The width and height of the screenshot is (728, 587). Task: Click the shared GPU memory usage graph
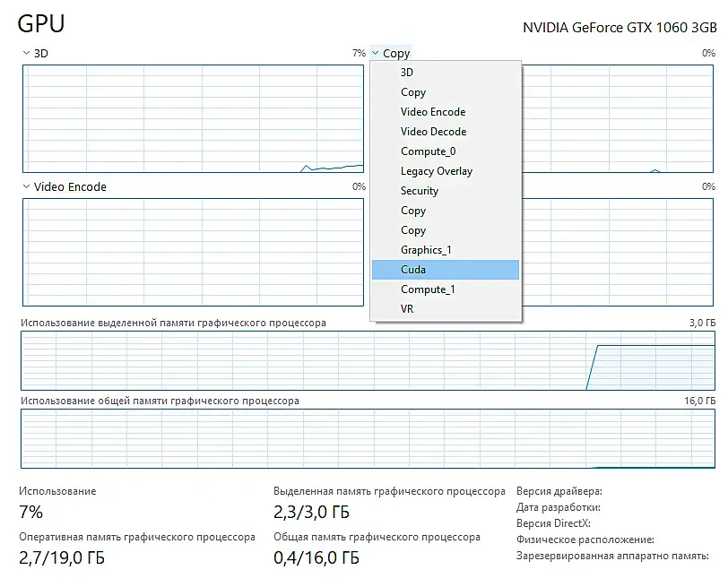(x=368, y=439)
